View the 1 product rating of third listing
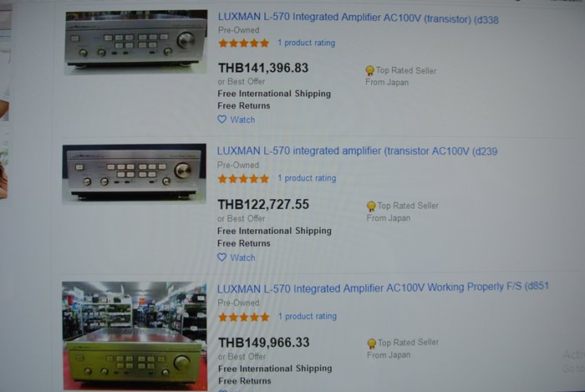The width and height of the screenshot is (585, 392). click(x=308, y=316)
